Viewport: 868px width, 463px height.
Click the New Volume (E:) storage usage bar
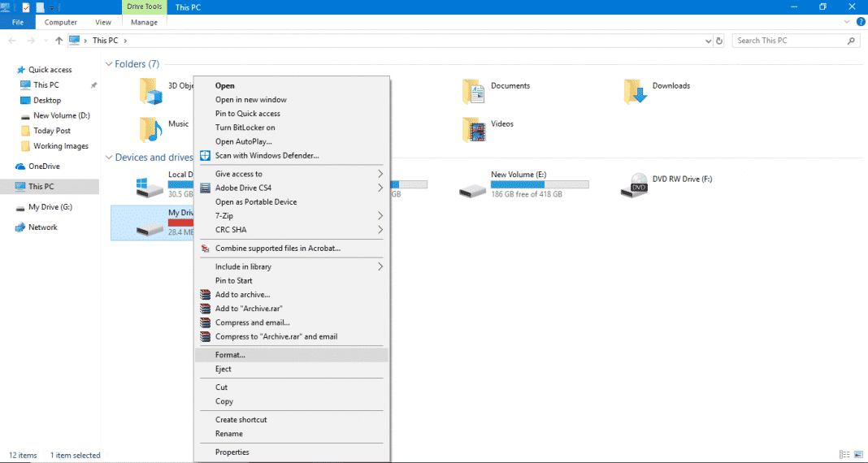pos(540,184)
